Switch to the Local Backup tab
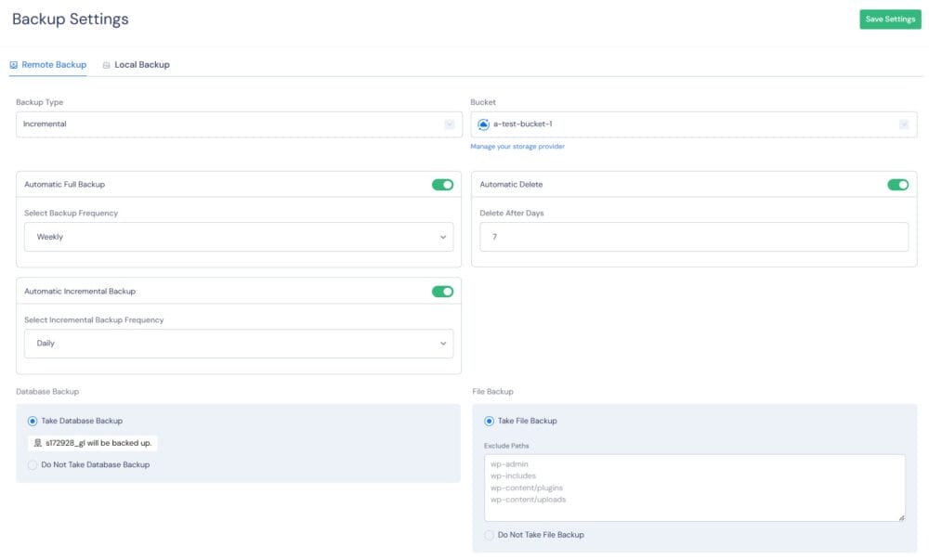The height and width of the screenshot is (560, 929). (x=137, y=64)
